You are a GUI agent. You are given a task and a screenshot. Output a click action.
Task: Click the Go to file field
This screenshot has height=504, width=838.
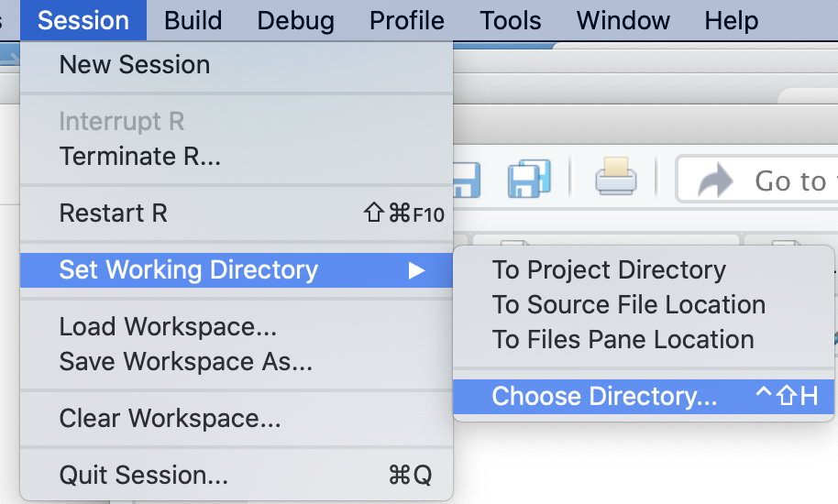[x=757, y=180]
